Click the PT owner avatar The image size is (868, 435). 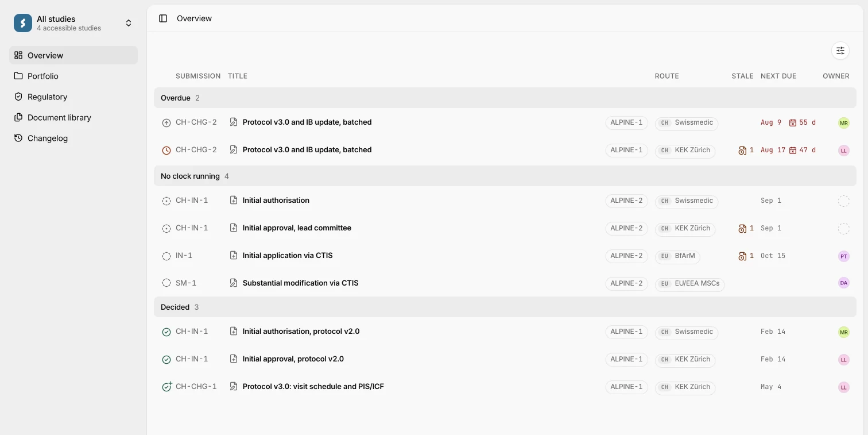coord(844,256)
